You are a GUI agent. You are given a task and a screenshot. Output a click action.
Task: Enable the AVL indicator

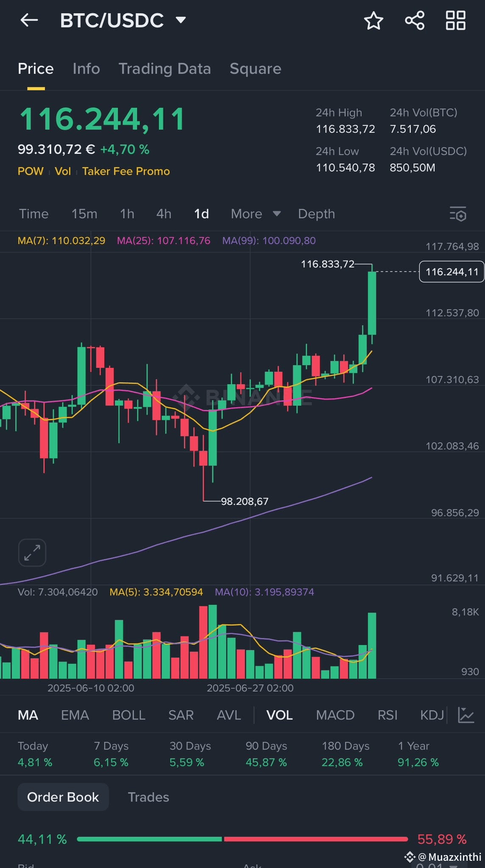(x=229, y=715)
